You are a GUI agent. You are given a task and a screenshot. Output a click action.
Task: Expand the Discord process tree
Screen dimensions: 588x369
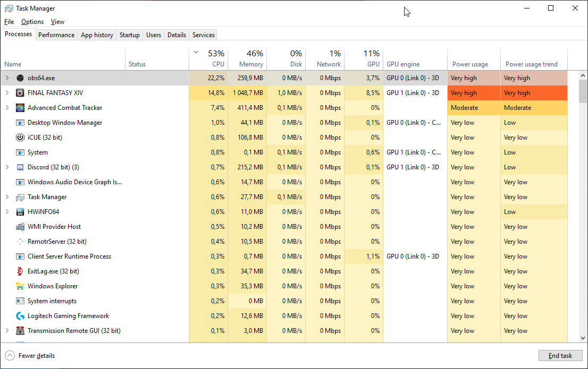click(x=7, y=167)
